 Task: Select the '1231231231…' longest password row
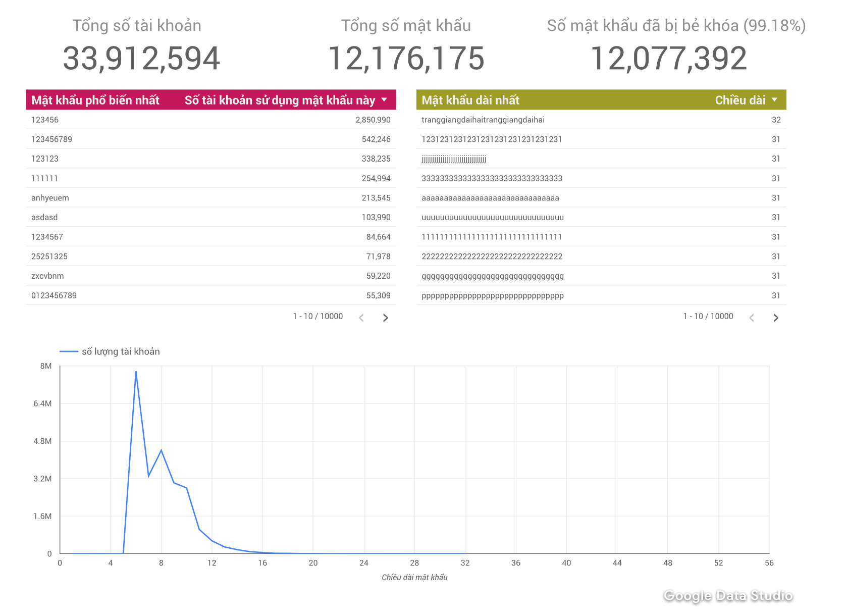pos(601,139)
